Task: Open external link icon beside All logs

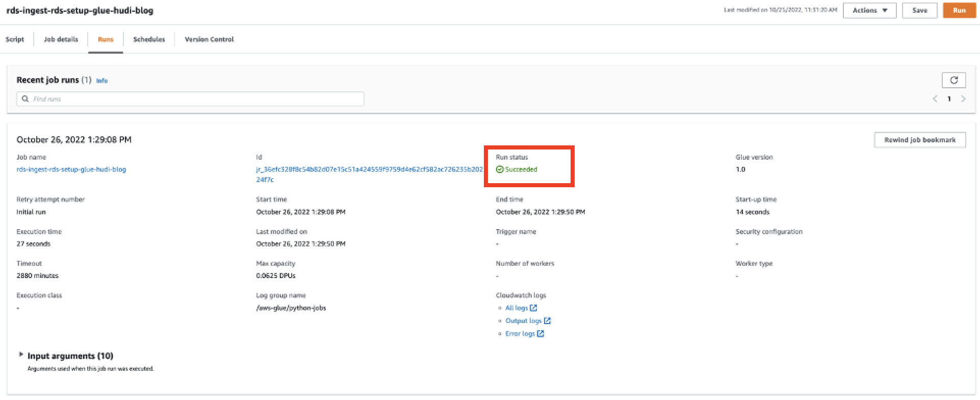Action: tap(533, 308)
